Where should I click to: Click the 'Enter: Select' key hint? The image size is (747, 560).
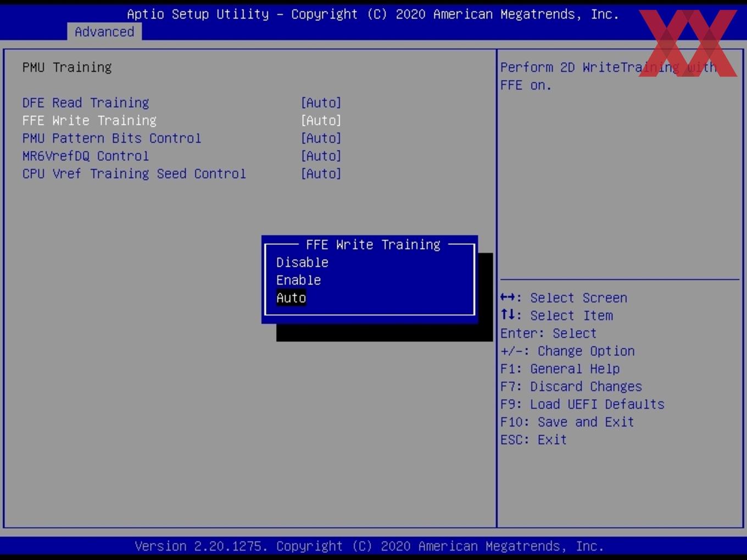[x=548, y=333]
